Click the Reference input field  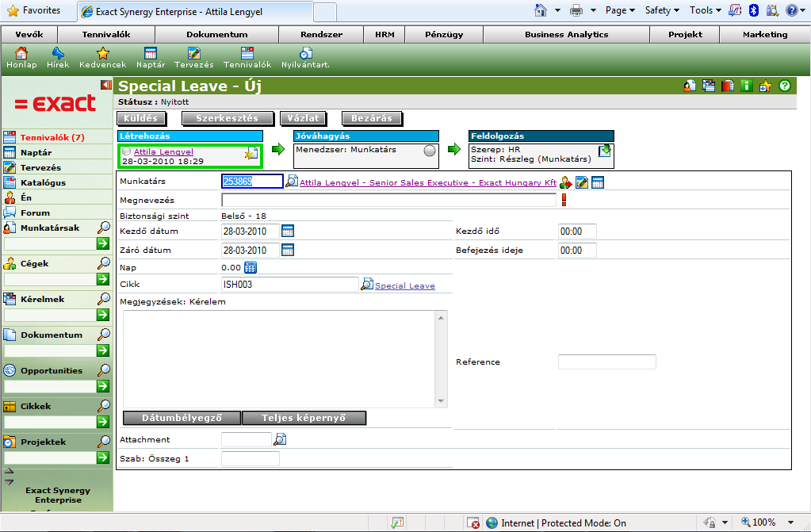[x=607, y=362]
